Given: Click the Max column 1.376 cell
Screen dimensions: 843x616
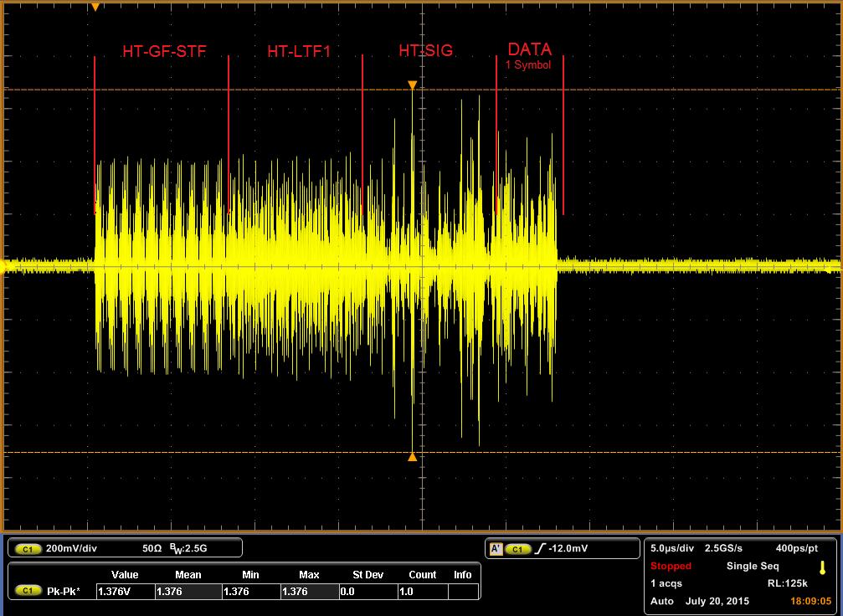Looking at the screenshot, I should [x=309, y=591].
